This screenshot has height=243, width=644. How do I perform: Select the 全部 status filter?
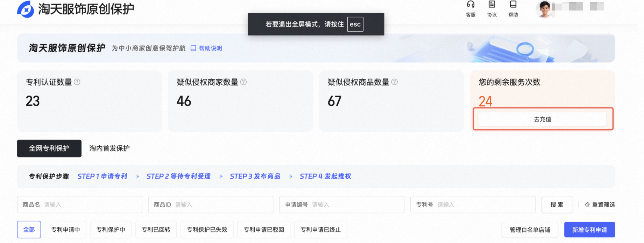(29, 230)
